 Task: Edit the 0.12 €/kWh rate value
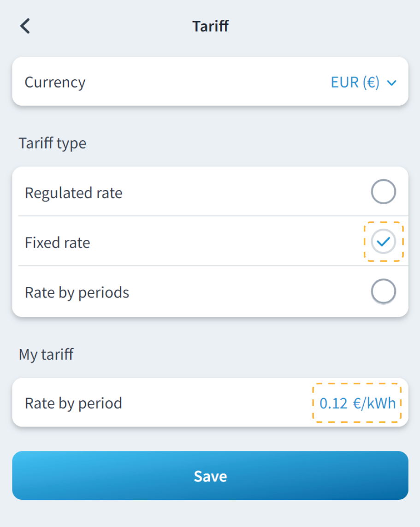pos(357,403)
